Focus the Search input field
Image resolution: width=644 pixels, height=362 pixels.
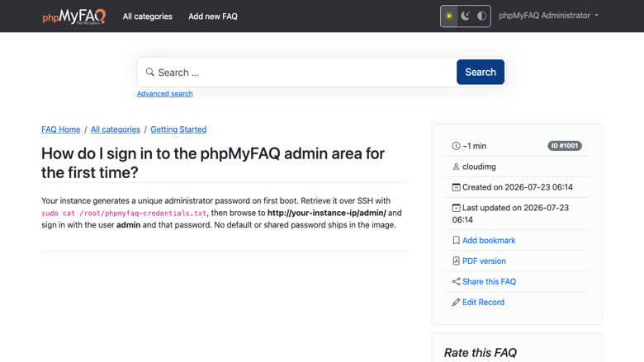[x=305, y=73]
